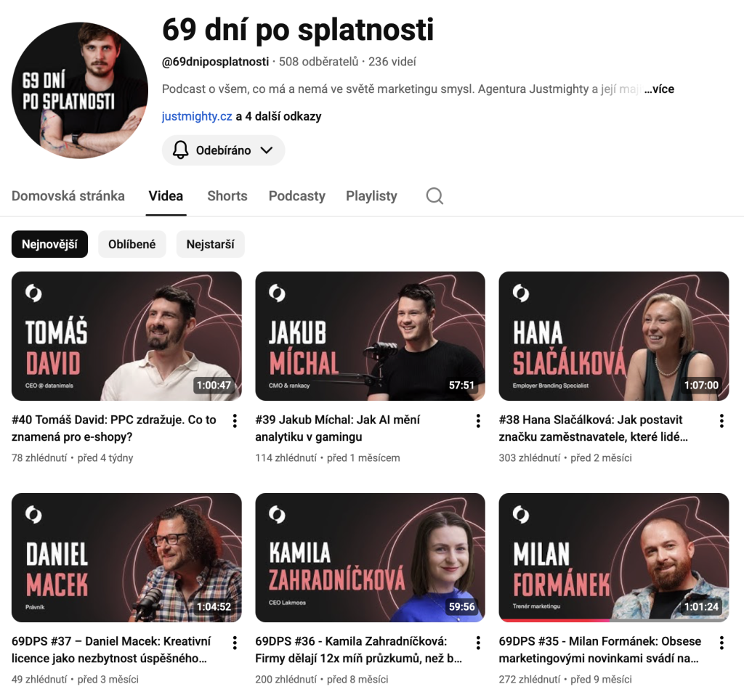
Task: Open options menu for #38 Hana Slačálková video
Action: click(721, 420)
